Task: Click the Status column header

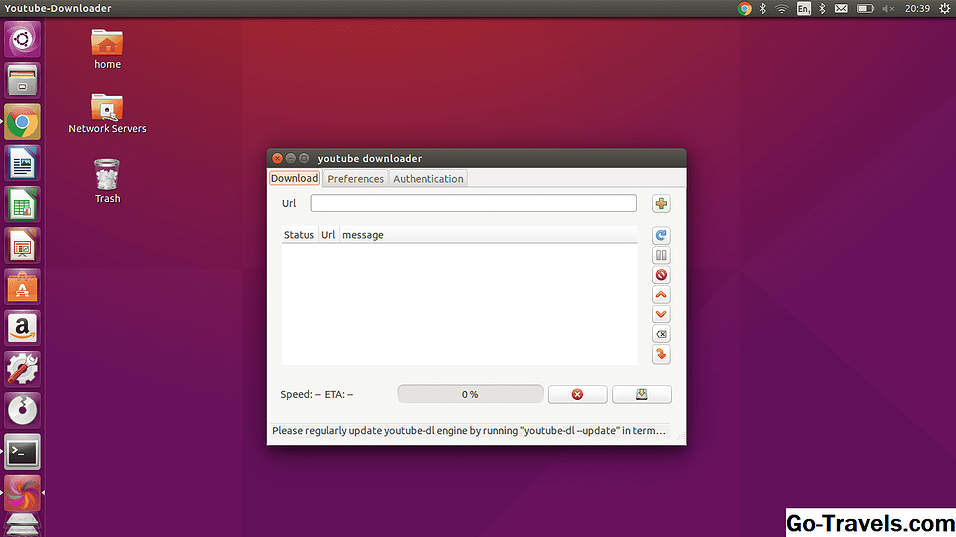Action: (x=299, y=235)
